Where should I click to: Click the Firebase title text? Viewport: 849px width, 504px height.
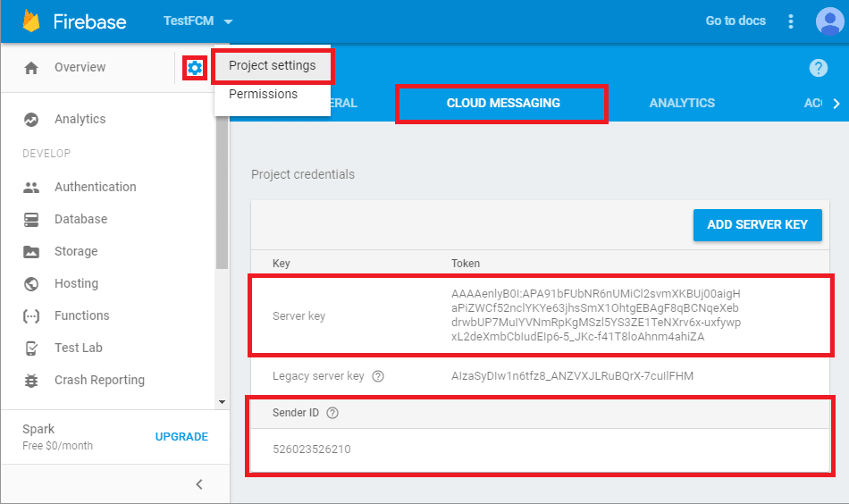(89, 21)
